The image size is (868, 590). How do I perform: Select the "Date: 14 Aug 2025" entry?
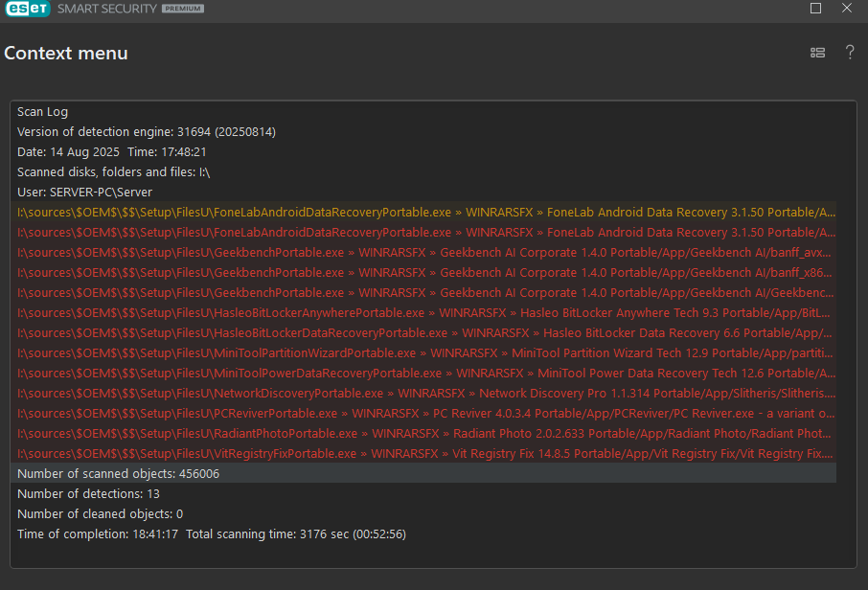click(68, 152)
